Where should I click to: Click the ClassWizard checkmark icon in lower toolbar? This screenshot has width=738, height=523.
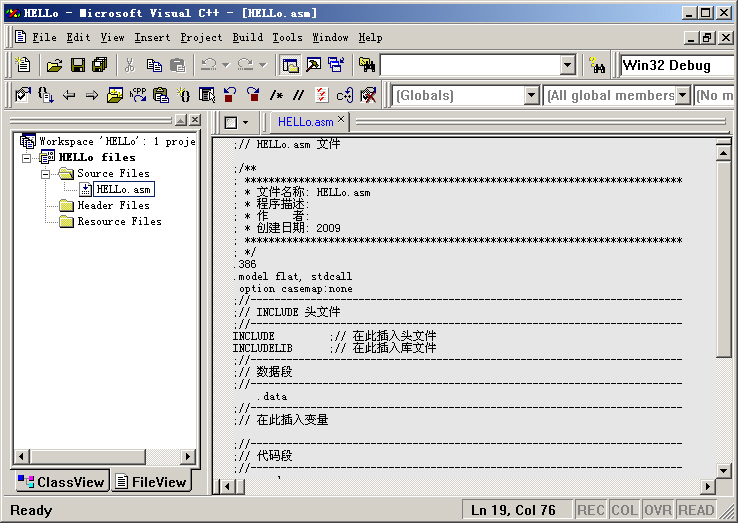click(23, 95)
